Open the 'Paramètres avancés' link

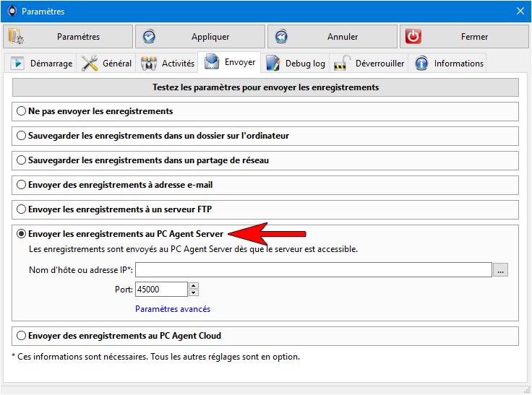173,309
